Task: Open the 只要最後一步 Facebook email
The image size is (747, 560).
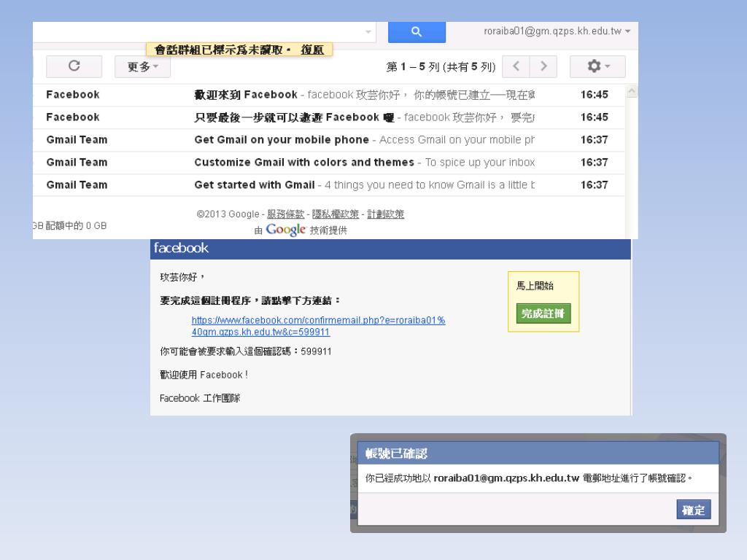Action: tap(329, 117)
